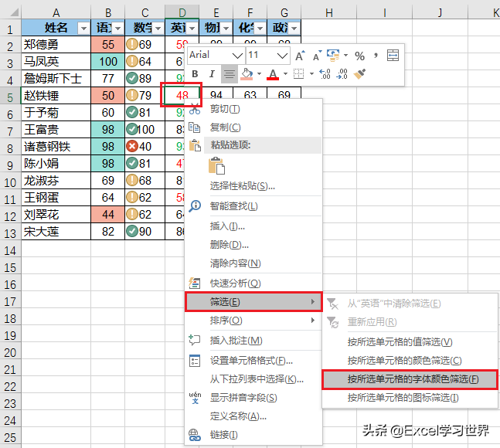Click the name cell 詹姆斯下士
Image resolution: width=500 pixels, height=448 pixels.
click(56, 78)
